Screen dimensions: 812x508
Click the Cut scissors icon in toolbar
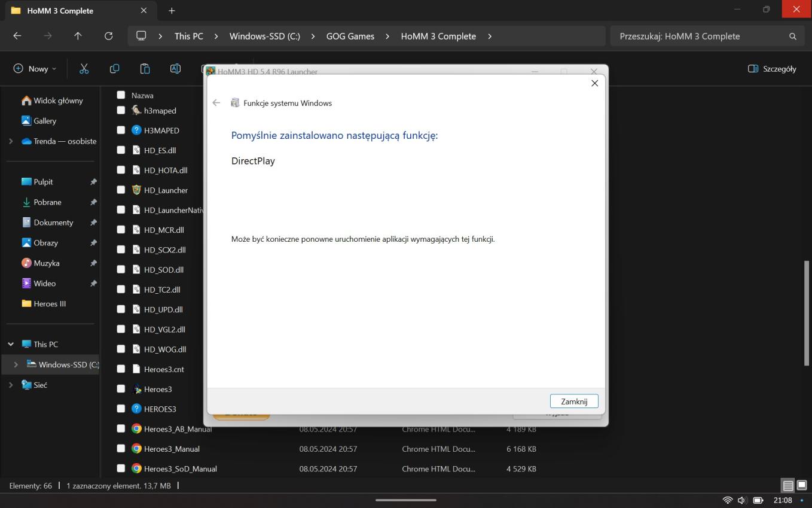pyautogui.click(x=84, y=69)
